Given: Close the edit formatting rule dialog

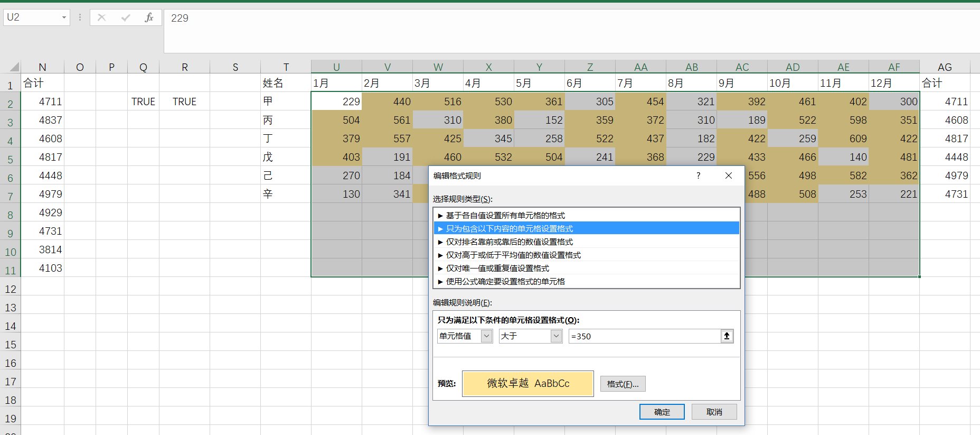Looking at the screenshot, I should point(729,175).
